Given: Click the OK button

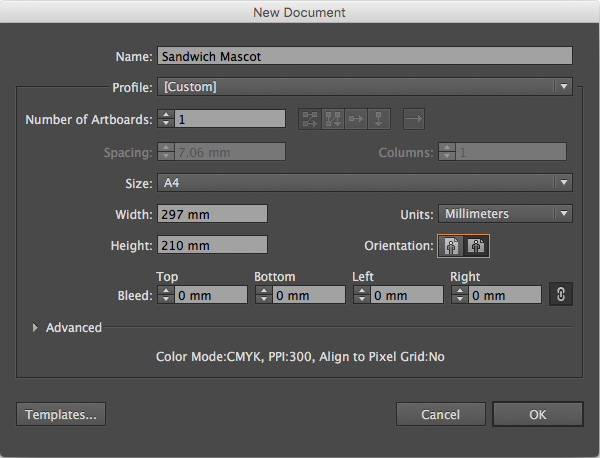Looking at the screenshot, I should [x=538, y=414].
